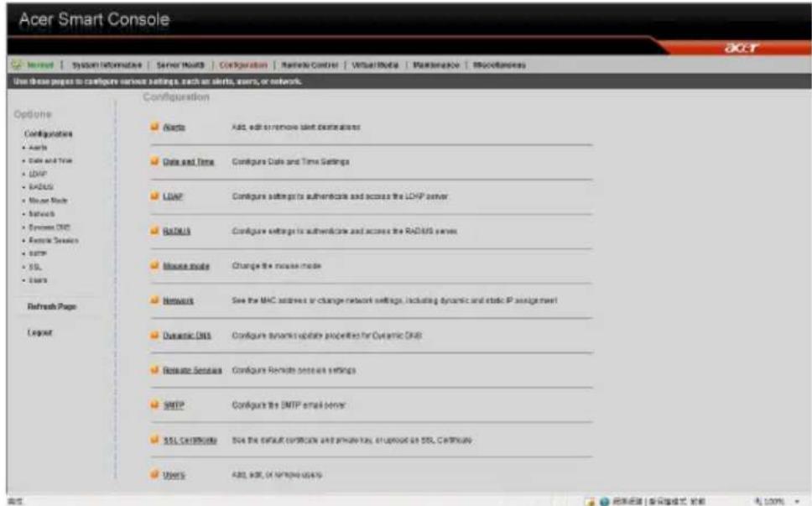
Task: Select the Configuration tab
Action: [243, 65]
